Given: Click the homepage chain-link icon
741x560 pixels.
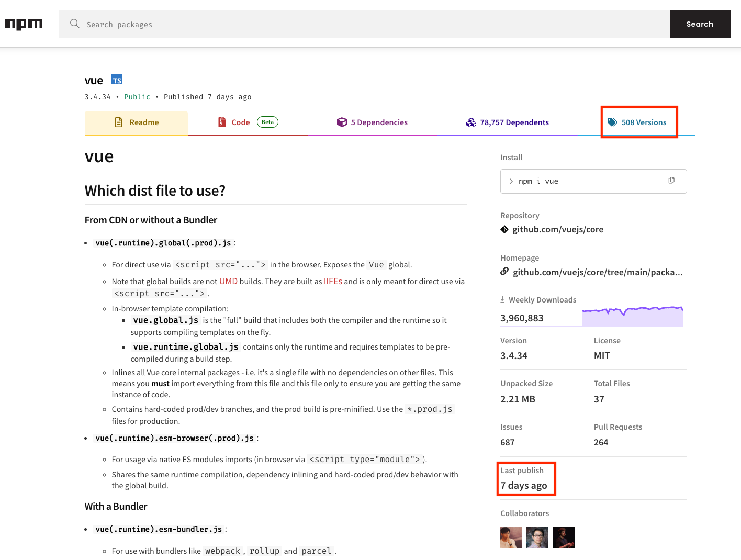Looking at the screenshot, I should coord(504,272).
